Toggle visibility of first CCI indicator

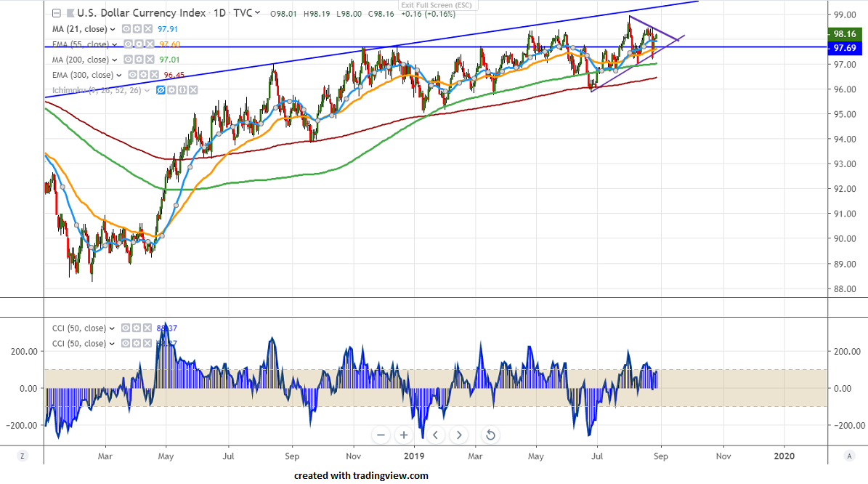(x=125, y=328)
